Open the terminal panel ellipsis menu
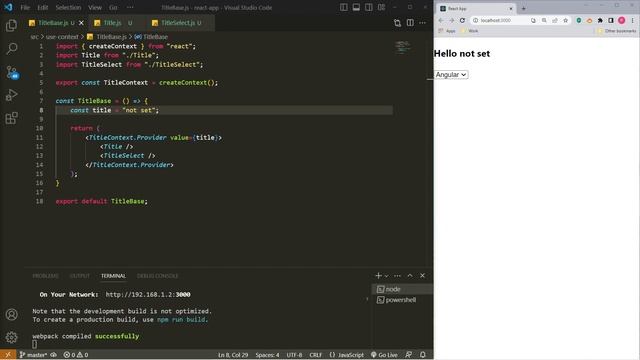Screen dimensions: 640x360 [x=397, y=276]
